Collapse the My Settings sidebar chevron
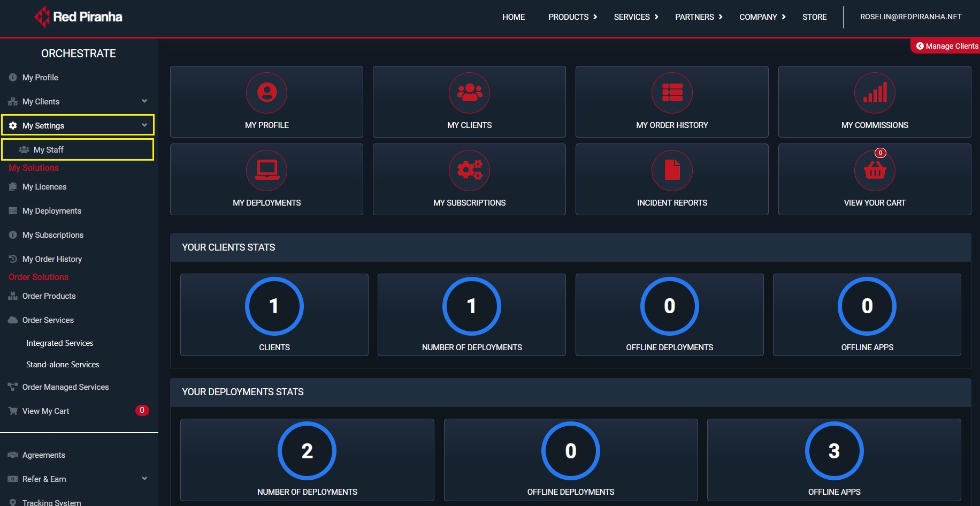980x506 pixels. pyautogui.click(x=144, y=125)
